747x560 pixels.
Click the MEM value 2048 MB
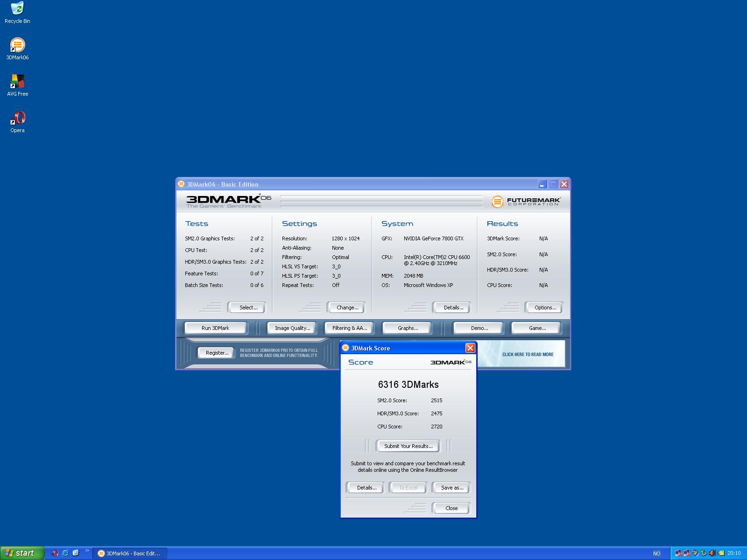[413, 276]
